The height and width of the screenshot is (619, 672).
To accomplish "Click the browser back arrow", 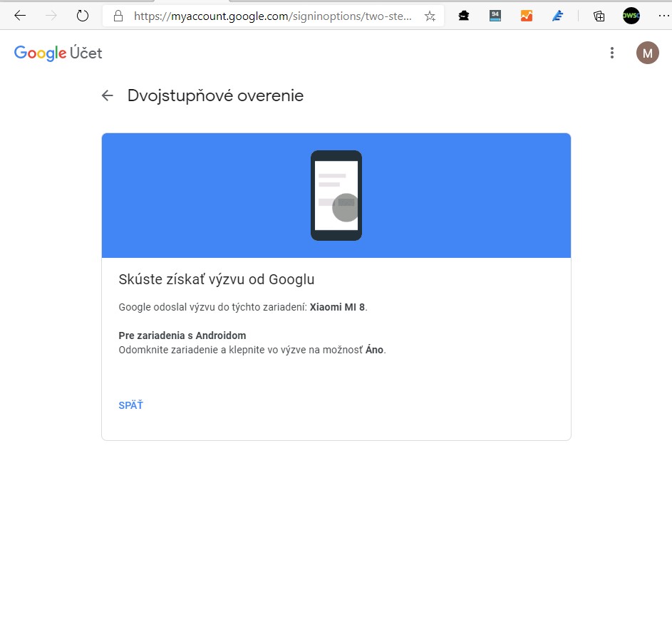I will (20, 16).
